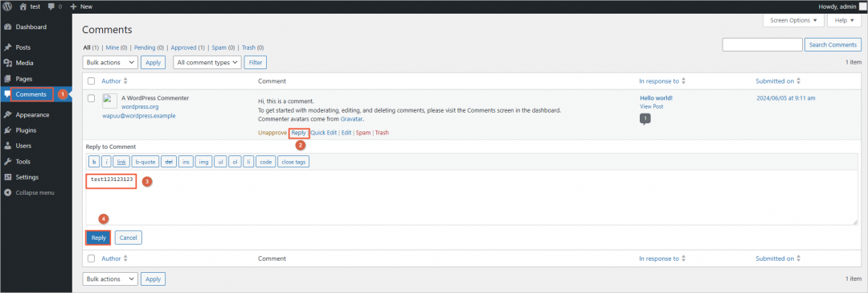Insert code tag in reply editor
Viewport: 868px width, 293px height.
(266, 162)
